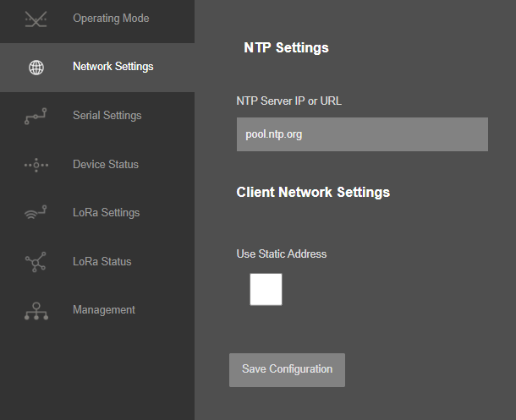Viewport: 516px width, 420px height.
Task: Open Operating Mode menu item
Action: coord(97,19)
